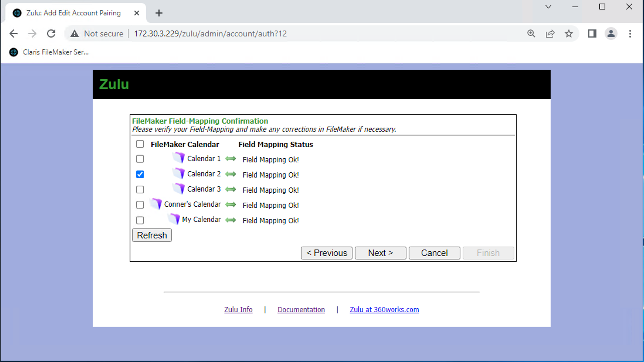Check the Calendar 1 checkbox

point(140,159)
